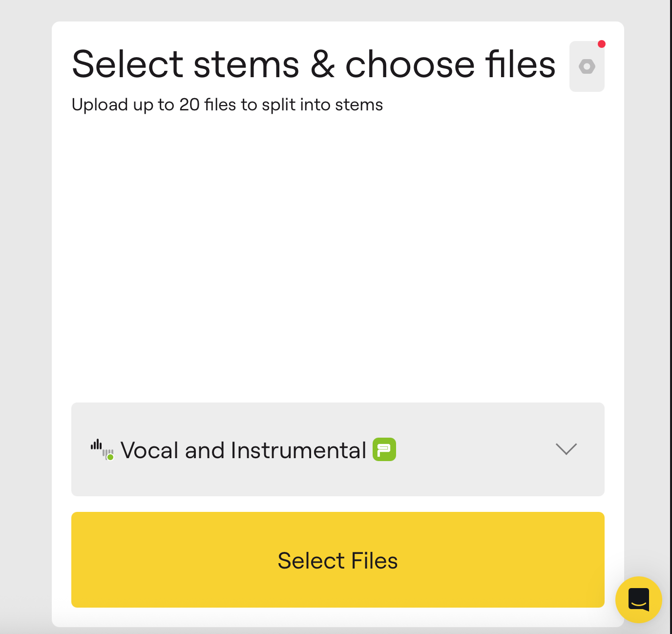
Task: Click the word 'Instrumental' in the selector
Action: click(x=298, y=450)
